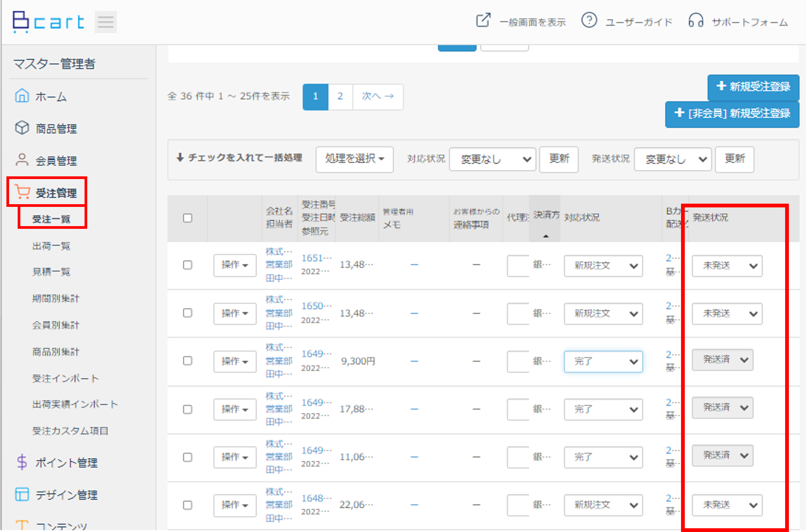This screenshot has width=806, height=532.
Task: Check the box for order 1651 row
Action: [188, 265]
